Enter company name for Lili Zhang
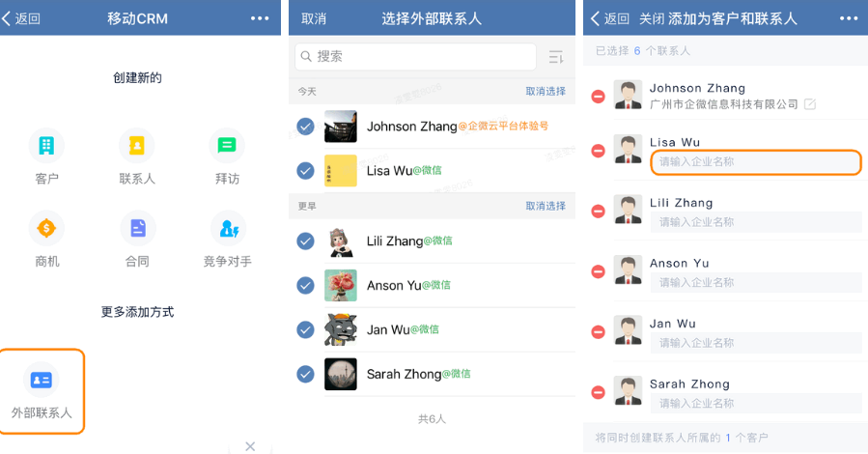Screen dimensions: 868x454 [756, 222]
